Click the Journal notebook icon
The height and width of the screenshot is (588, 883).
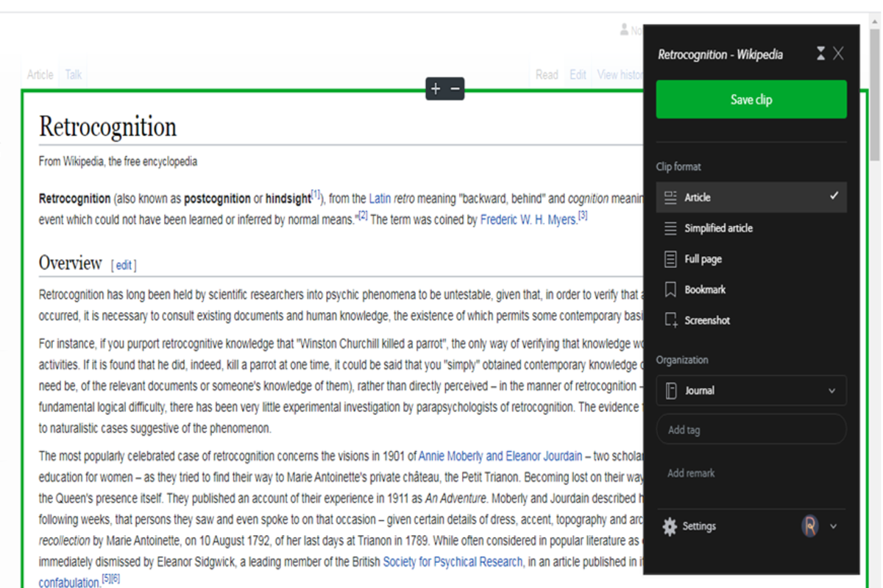[672, 390]
